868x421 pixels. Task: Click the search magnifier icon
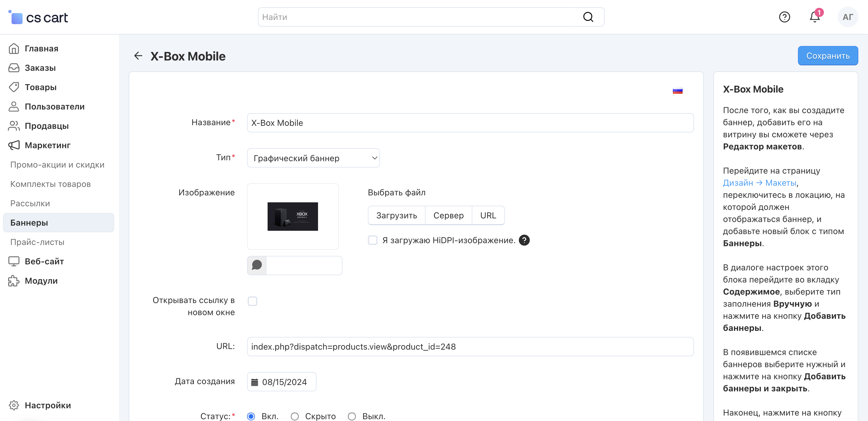point(588,17)
